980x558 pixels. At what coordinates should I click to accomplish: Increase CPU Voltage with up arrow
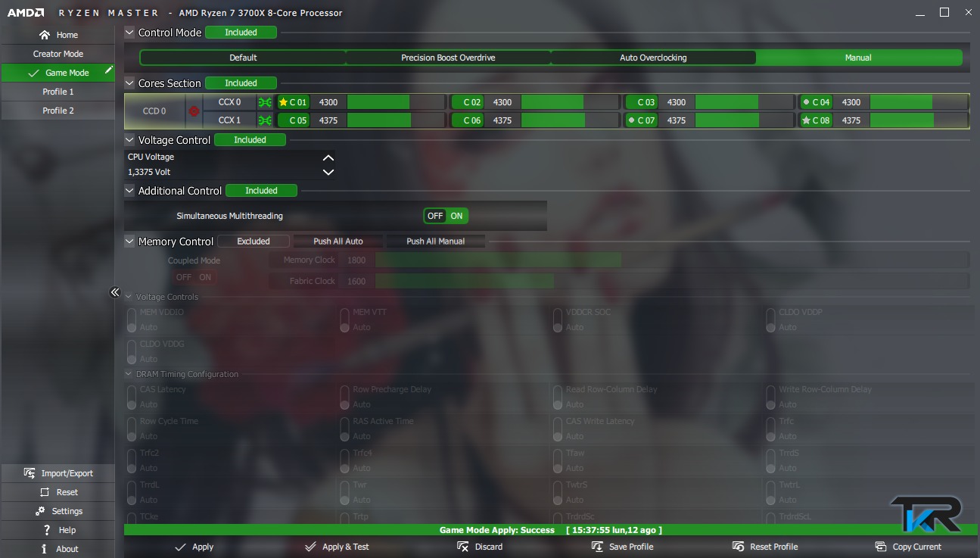(328, 157)
